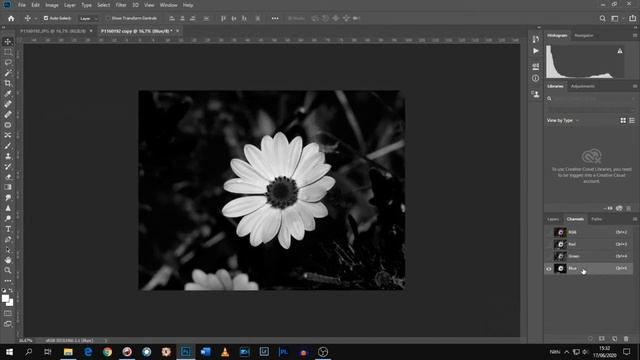640x360 pixels.
Task: Go to the Home screen icon
Action: [11, 18]
